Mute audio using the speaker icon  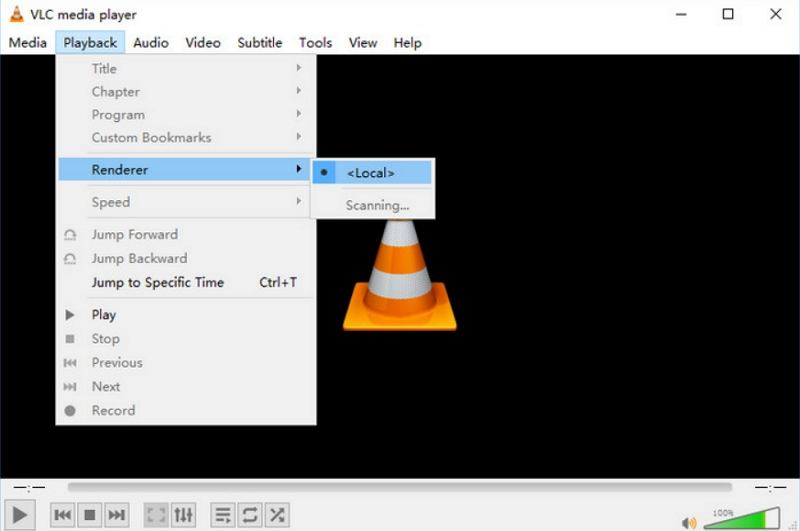tap(689, 522)
